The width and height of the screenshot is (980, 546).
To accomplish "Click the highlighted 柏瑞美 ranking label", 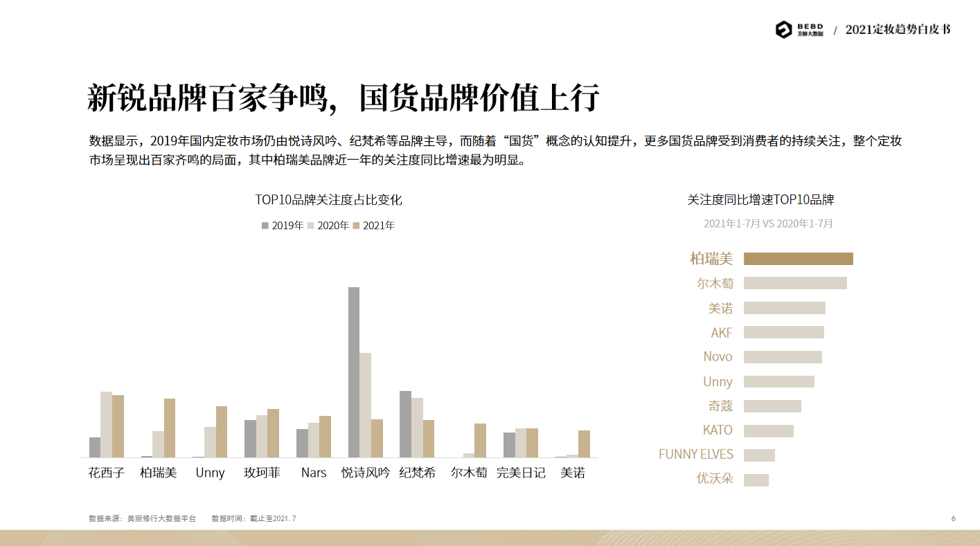I will [x=711, y=259].
